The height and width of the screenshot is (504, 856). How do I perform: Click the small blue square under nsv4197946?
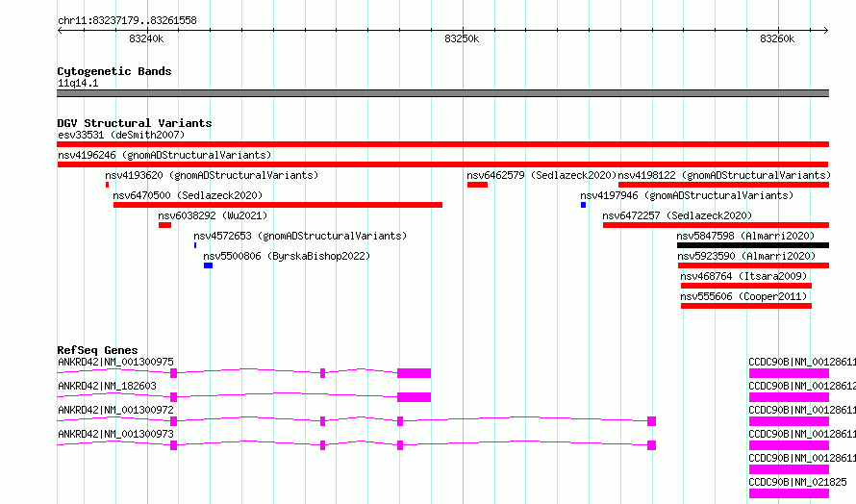(x=583, y=205)
